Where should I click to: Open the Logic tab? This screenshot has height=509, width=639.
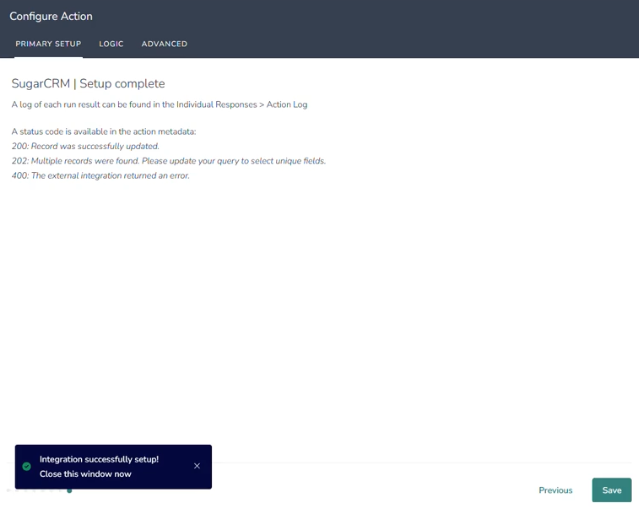click(x=111, y=44)
